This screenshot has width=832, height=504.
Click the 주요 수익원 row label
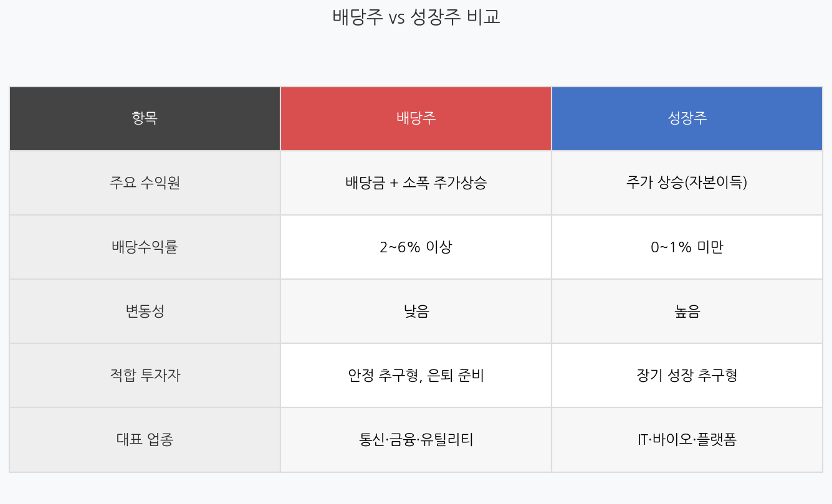point(145,183)
